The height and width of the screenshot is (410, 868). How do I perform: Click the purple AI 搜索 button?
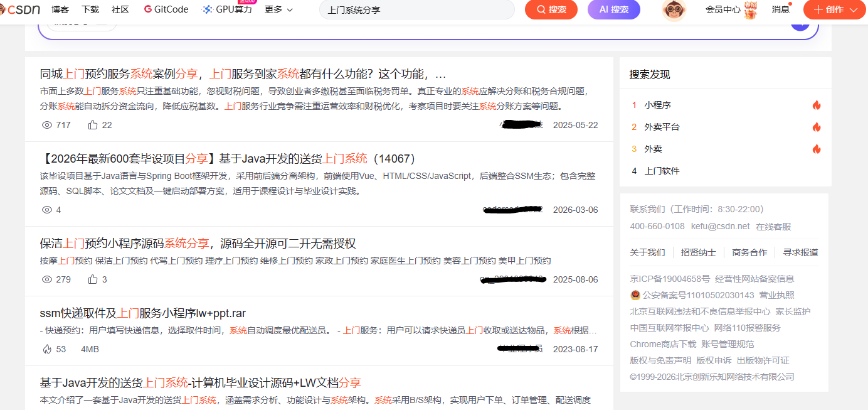point(613,9)
